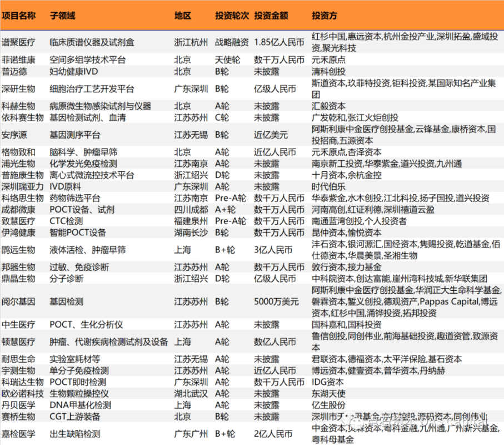Click the 妇幼健康IVD cell

pos(73,71)
